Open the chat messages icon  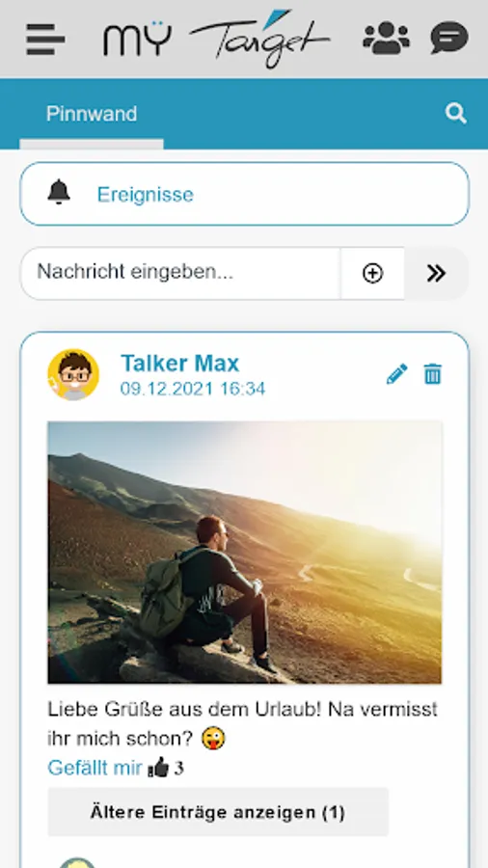point(449,38)
